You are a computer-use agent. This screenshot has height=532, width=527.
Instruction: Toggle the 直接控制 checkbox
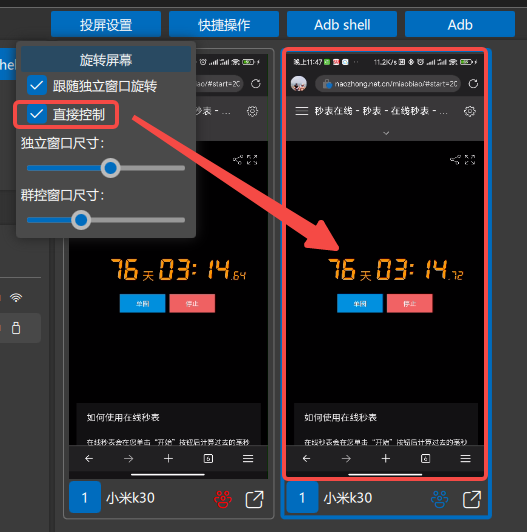(37, 114)
